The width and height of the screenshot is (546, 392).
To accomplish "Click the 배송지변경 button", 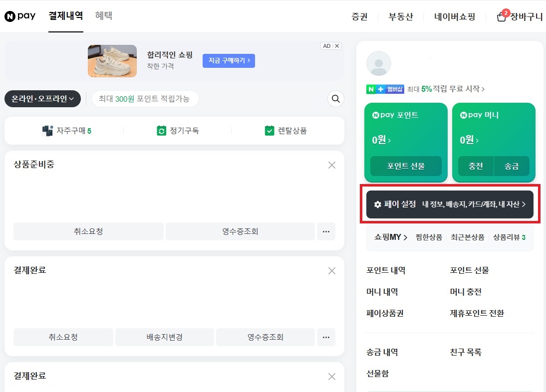I will click(164, 337).
